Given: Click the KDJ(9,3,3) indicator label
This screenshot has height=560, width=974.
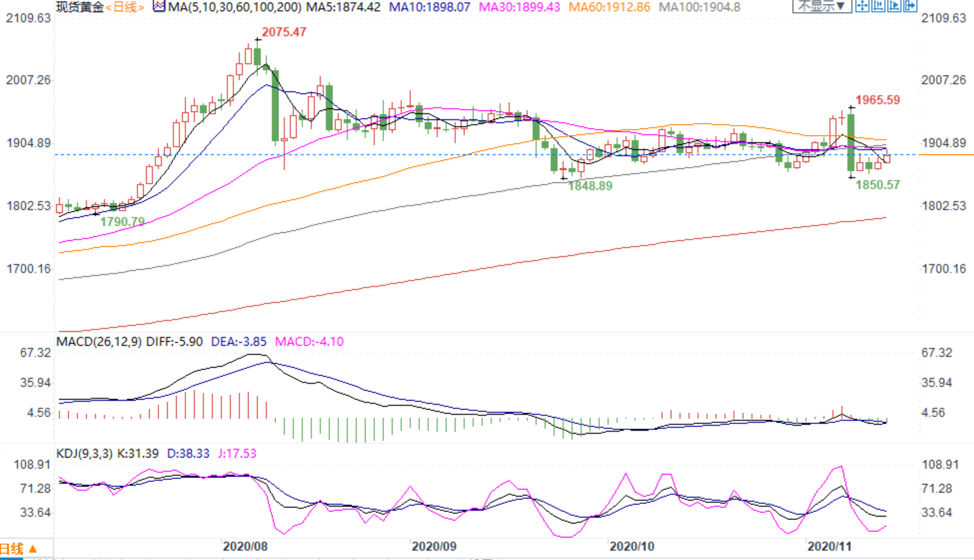Looking at the screenshot, I should [x=85, y=453].
